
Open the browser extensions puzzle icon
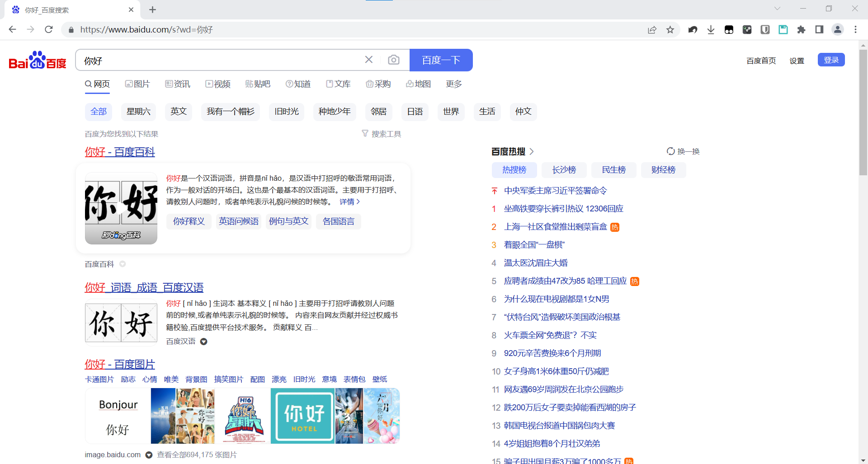coord(801,30)
